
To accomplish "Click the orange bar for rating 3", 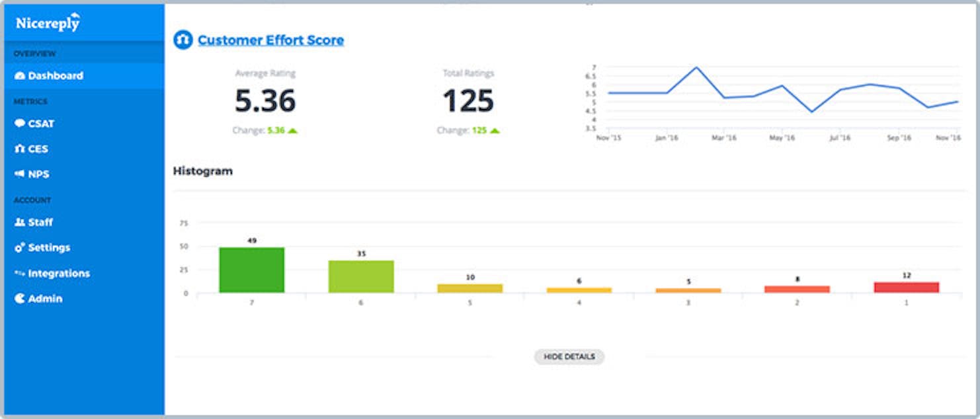I will 688,291.
